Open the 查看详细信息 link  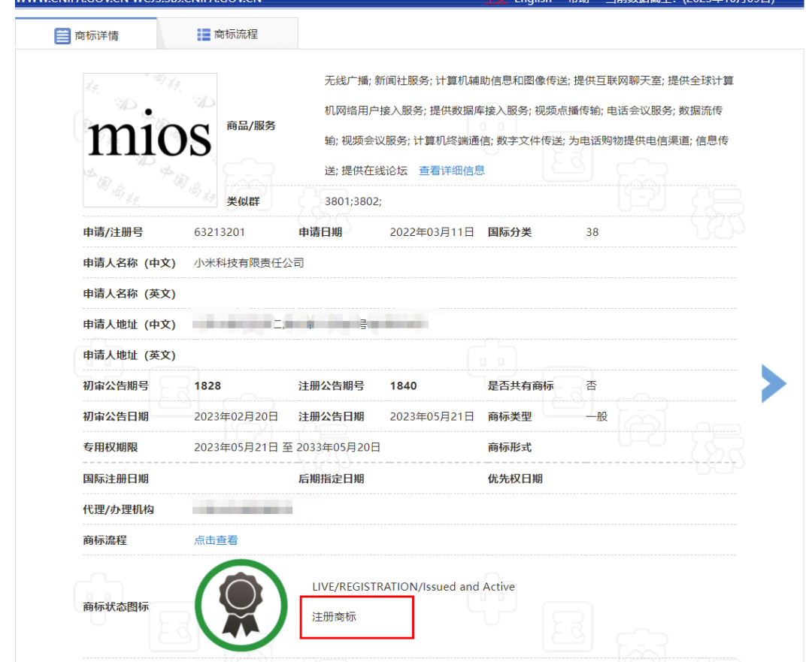point(452,171)
